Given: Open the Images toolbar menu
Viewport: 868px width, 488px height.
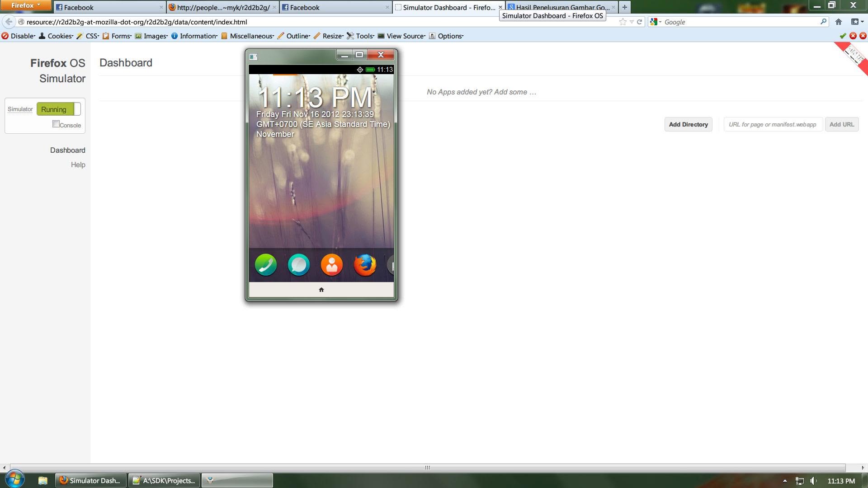Looking at the screenshot, I should [x=151, y=36].
